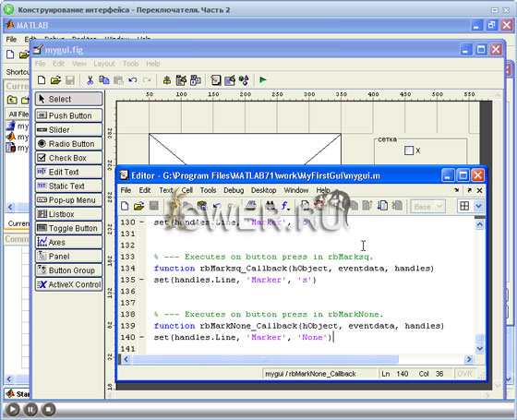Open the Property Inspector icon
The image size is (517, 420).
point(230,79)
